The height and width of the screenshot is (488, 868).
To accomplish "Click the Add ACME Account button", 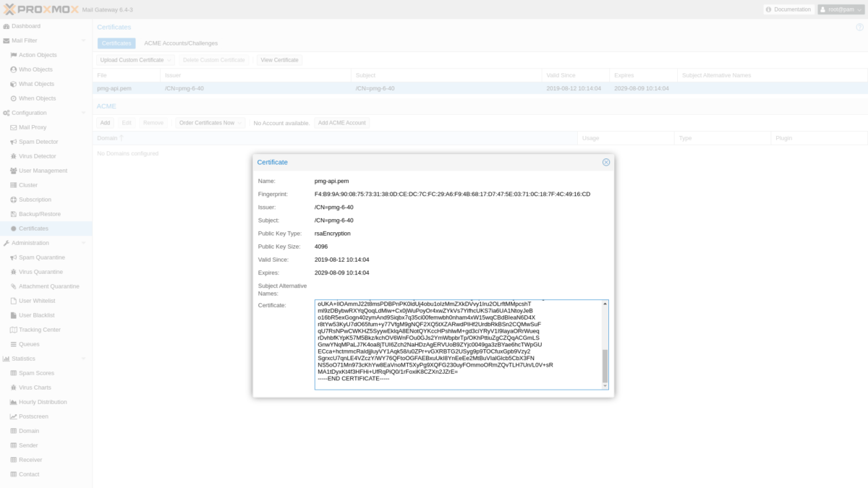I will [x=341, y=122].
